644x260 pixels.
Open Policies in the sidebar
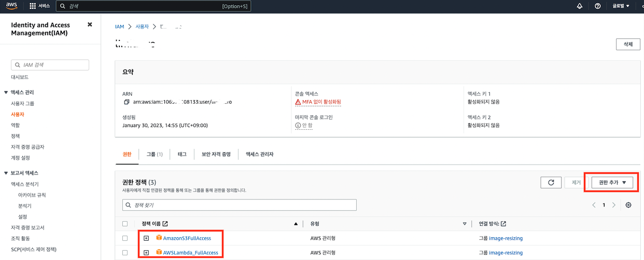(x=16, y=136)
